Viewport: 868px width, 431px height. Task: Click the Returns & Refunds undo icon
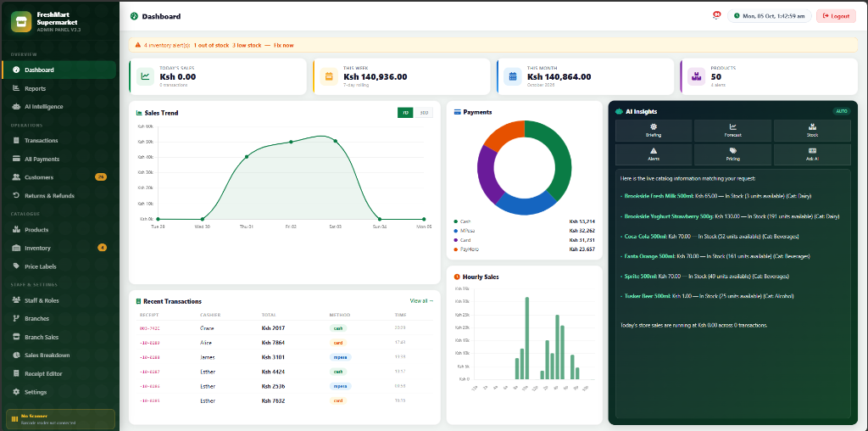(16, 195)
